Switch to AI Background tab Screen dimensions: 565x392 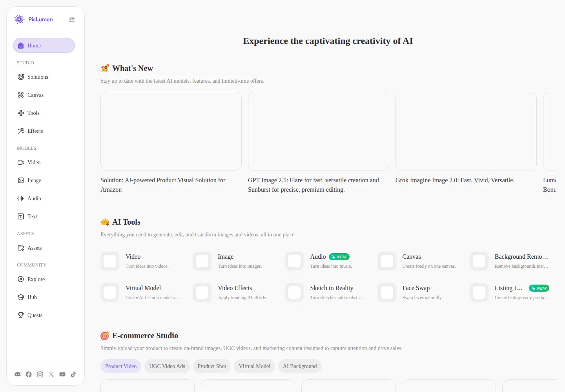point(300,366)
